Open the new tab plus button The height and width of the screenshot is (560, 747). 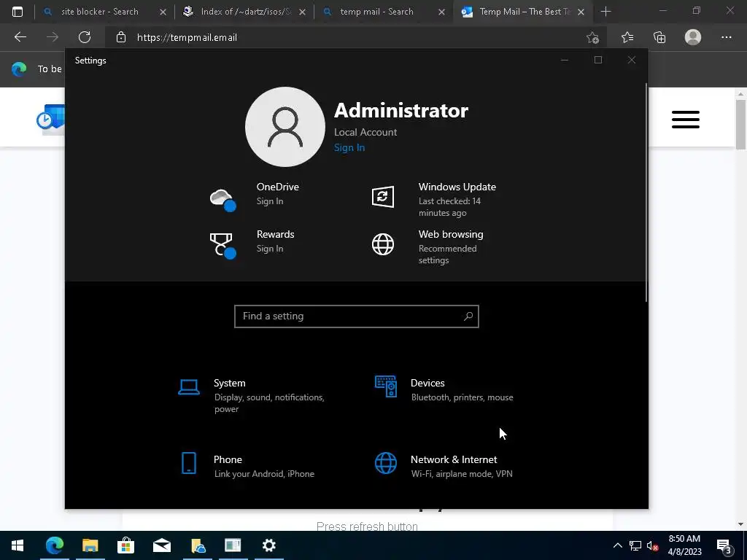point(605,12)
